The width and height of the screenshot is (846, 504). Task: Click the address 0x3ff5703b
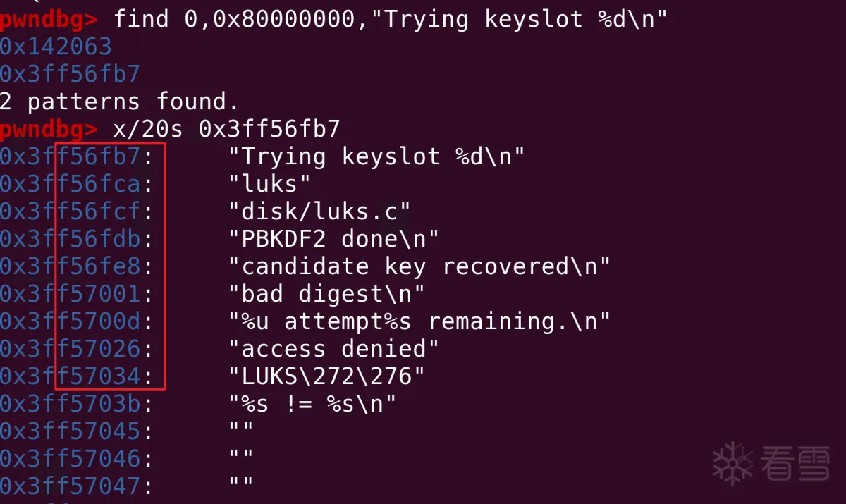click(x=70, y=404)
